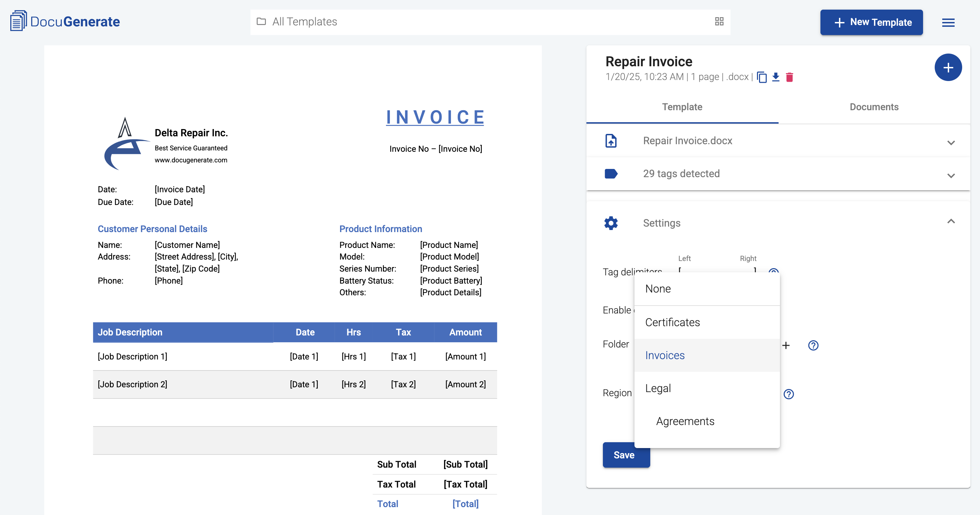Click the folder icon in All Templates bar
Screen dimensions: 980x515
pos(261,21)
